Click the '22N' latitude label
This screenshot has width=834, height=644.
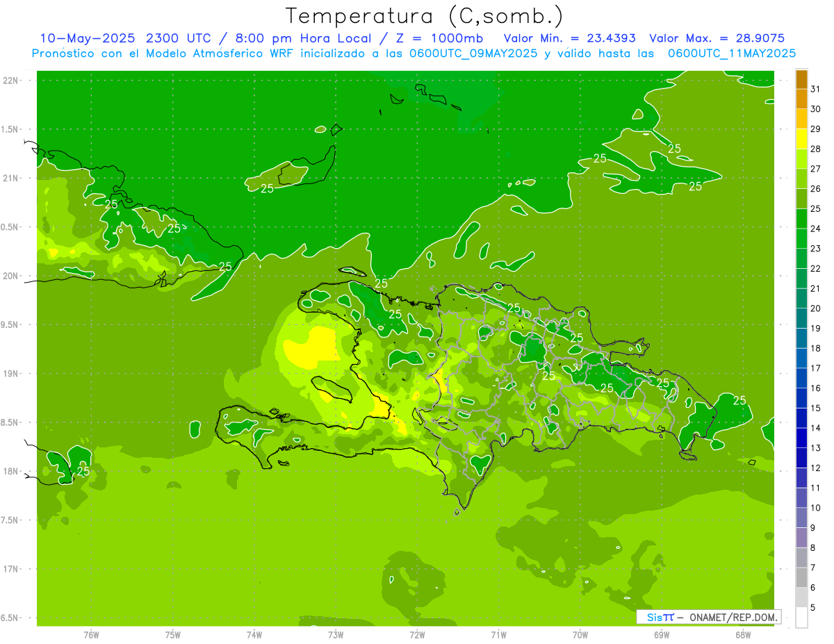[10, 81]
